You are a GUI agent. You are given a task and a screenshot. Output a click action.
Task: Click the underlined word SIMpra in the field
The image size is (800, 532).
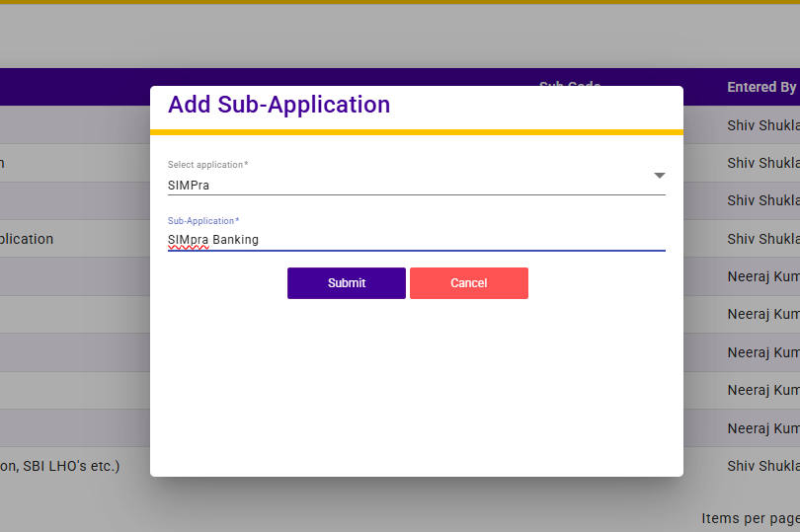pyautogui.click(x=188, y=239)
